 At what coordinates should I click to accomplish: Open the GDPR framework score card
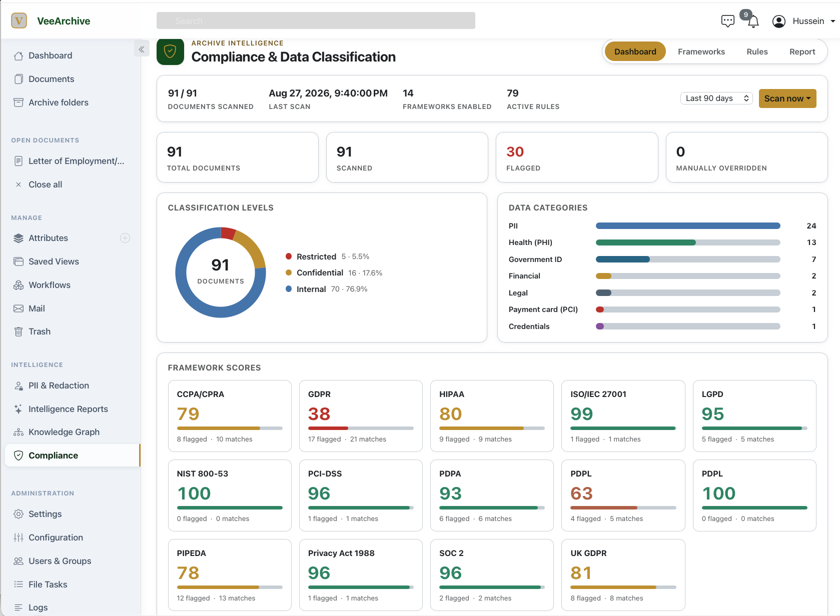[361, 416]
